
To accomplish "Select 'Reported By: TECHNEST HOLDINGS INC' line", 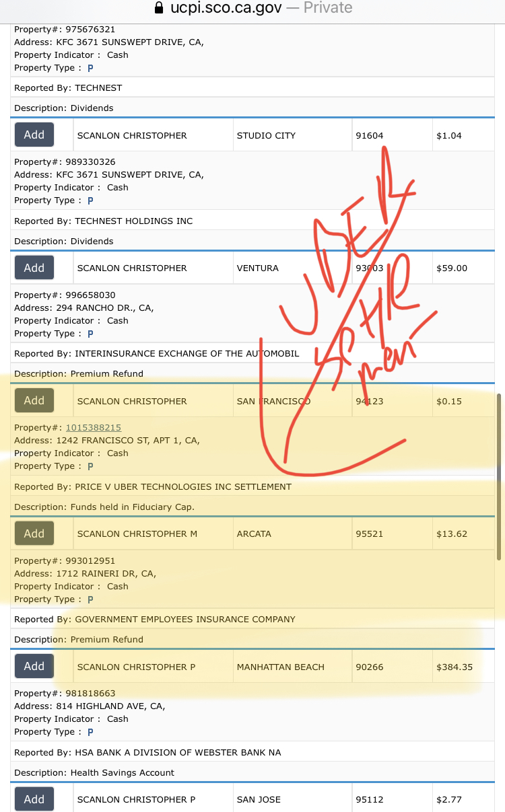I will (x=103, y=221).
